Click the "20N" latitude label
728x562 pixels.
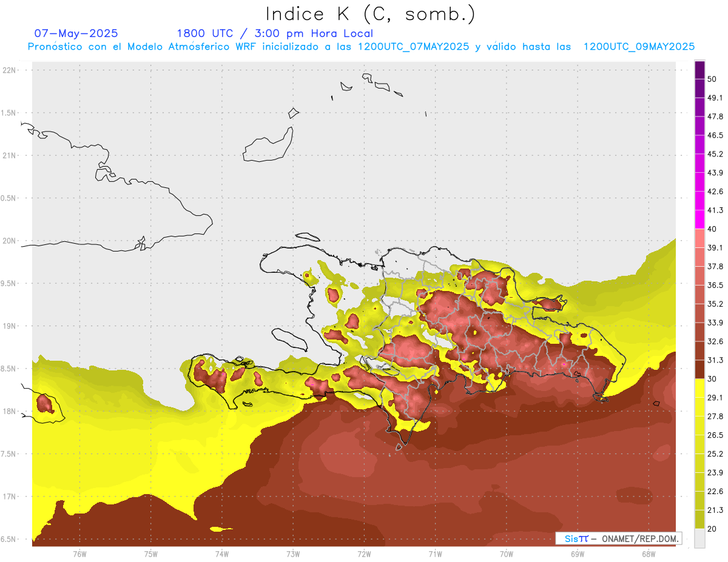point(10,241)
